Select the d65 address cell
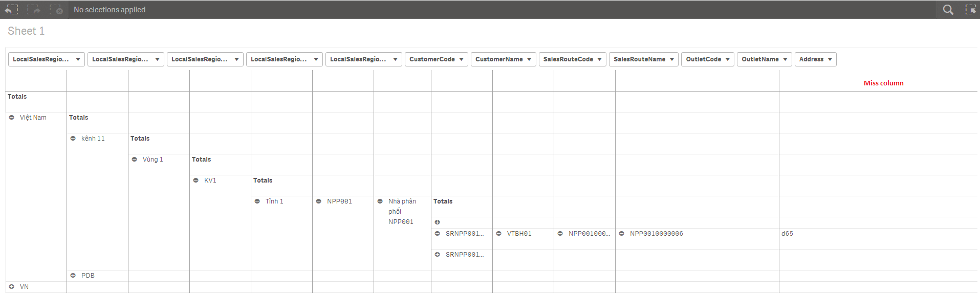980x294 pixels. pos(787,234)
